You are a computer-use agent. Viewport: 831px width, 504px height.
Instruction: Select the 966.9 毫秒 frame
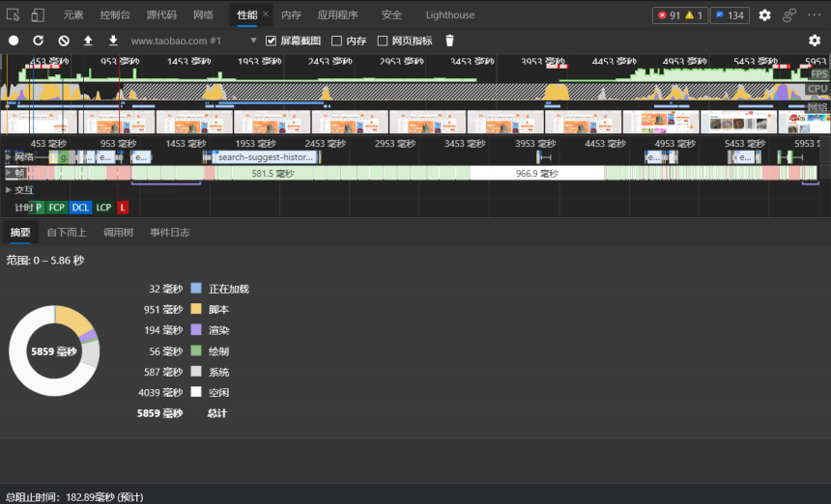point(537,173)
